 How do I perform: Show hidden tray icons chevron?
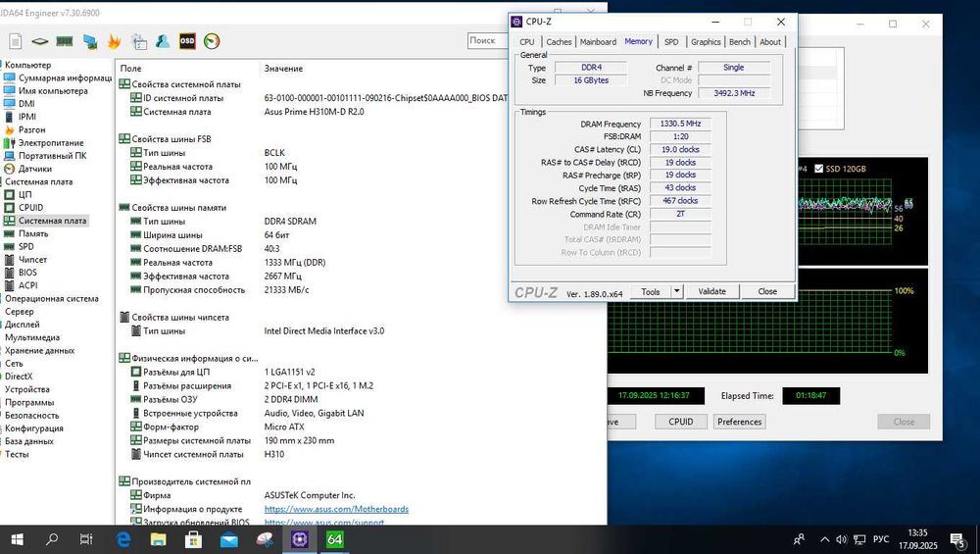tap(824, 539)
